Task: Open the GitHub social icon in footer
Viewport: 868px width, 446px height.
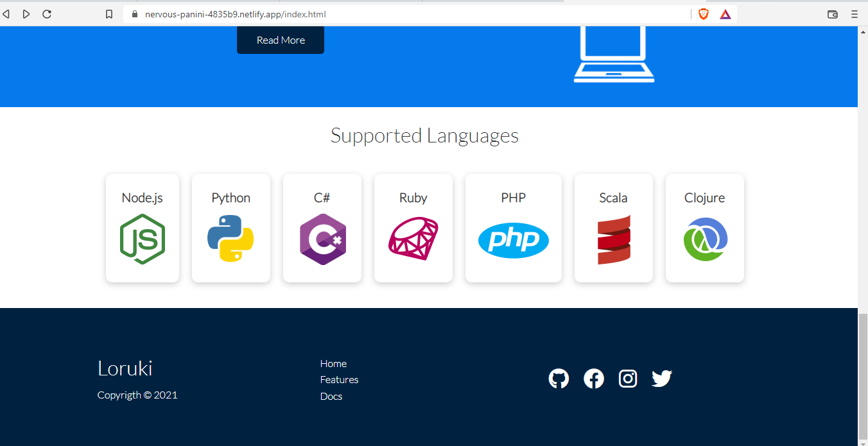Action: coord(559,379)
